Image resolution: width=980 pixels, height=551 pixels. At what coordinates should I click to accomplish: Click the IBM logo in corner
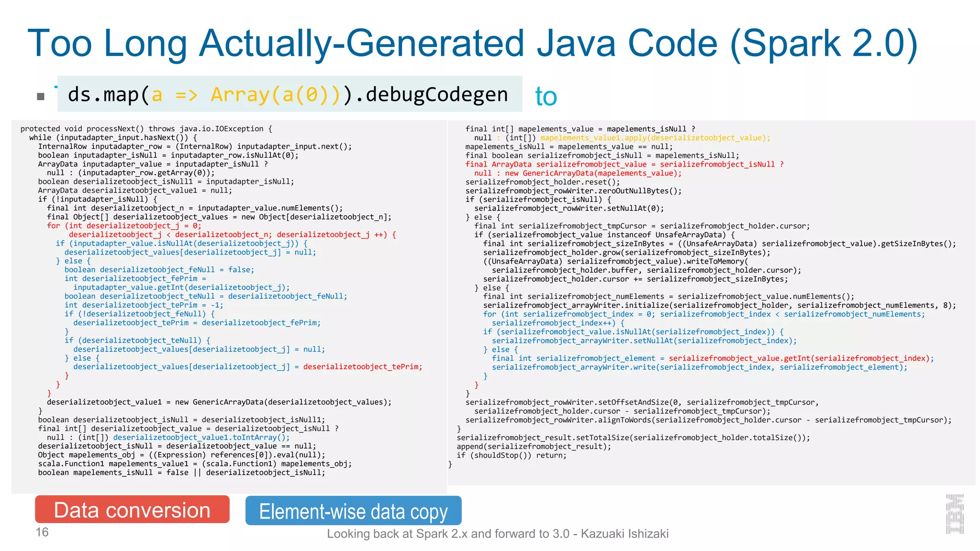click(x=955, y=514)
